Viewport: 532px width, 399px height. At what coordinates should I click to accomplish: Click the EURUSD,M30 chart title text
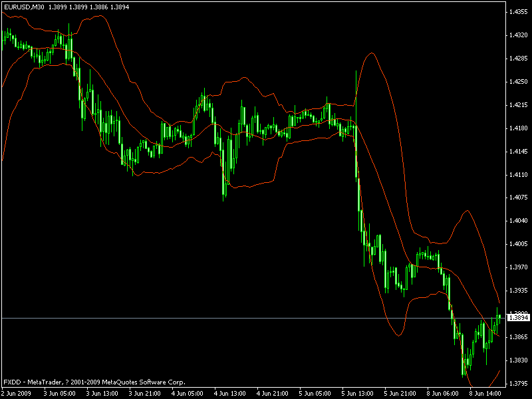click(24, 7)
